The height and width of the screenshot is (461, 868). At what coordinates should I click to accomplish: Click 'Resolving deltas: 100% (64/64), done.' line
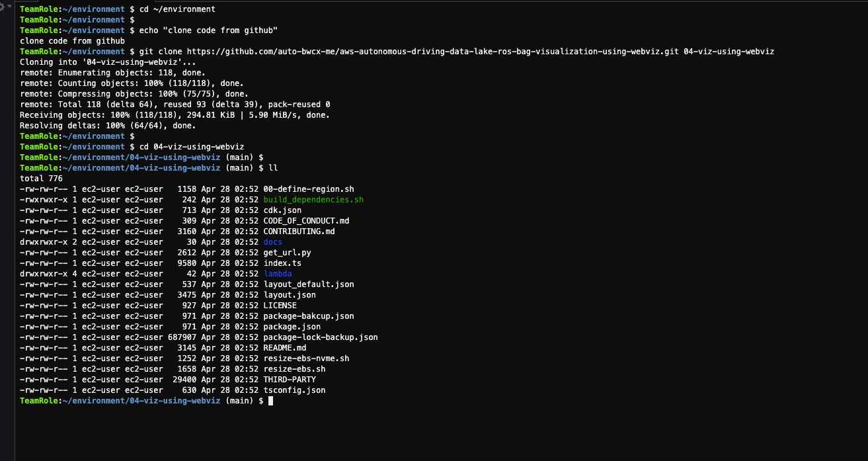(108, 126)
